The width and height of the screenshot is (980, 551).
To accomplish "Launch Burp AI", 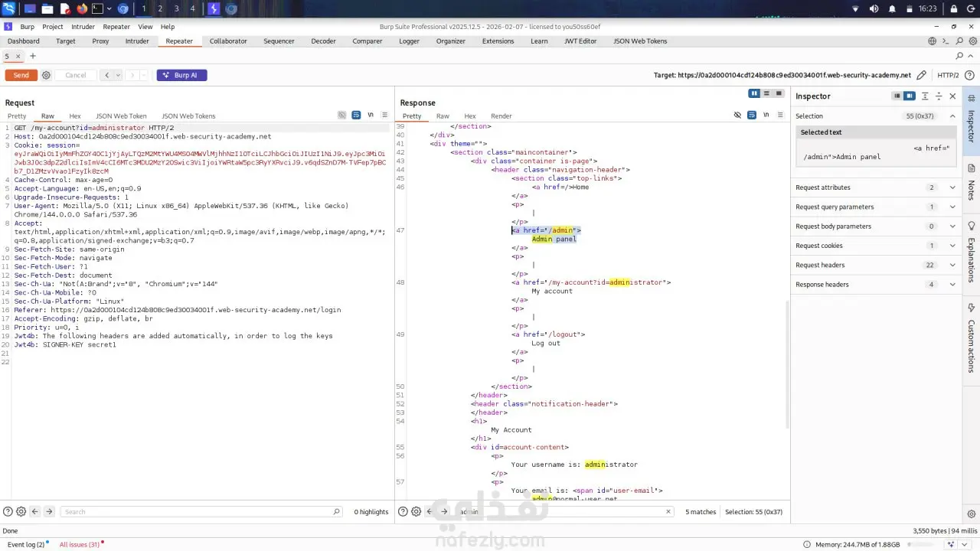I will pos(181,75).
